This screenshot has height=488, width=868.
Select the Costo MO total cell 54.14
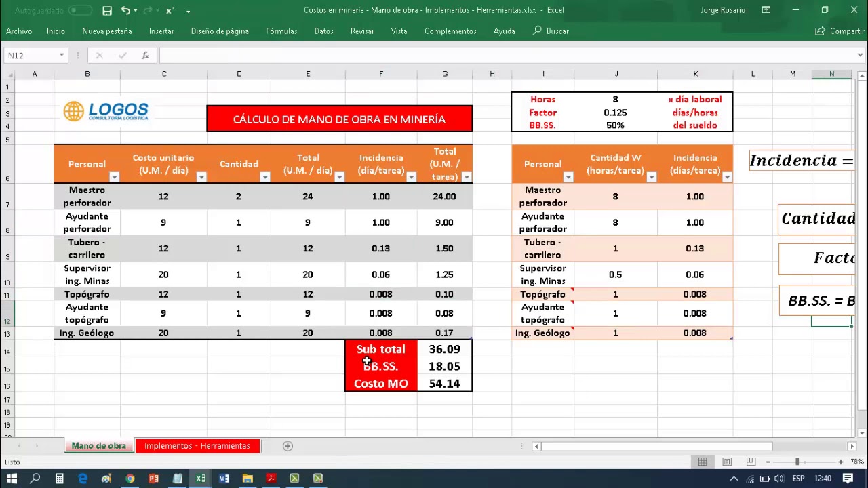[445, 384]
